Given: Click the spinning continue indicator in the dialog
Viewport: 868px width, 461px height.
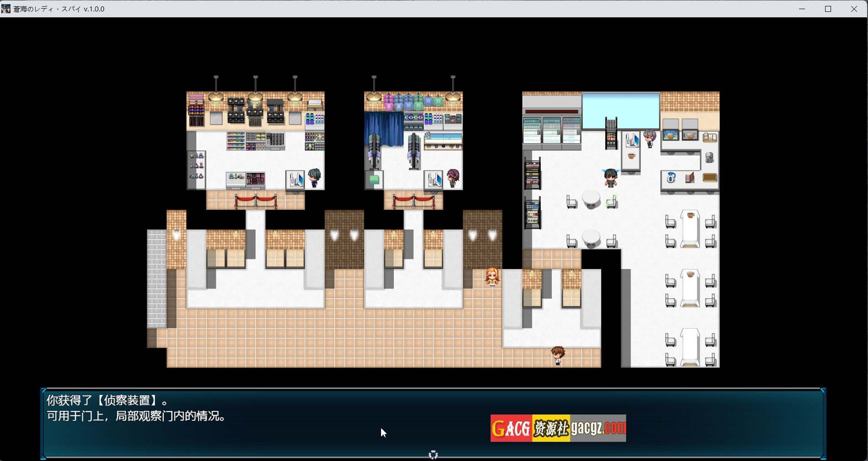Looking at the screenshot, I should [x=433, y=455].
